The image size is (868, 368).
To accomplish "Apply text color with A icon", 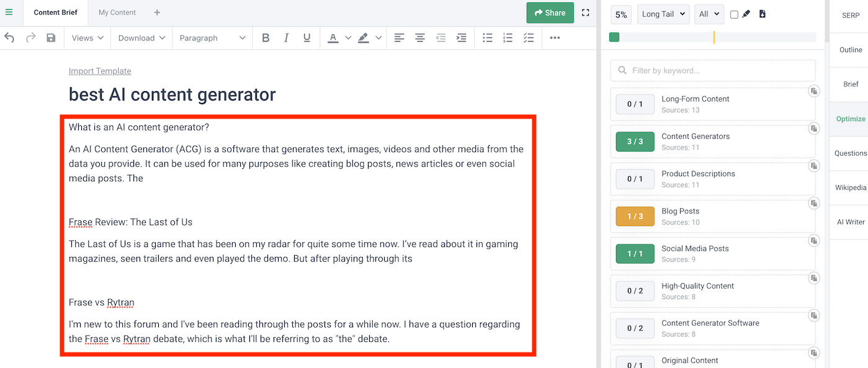I will pos(333,38).
